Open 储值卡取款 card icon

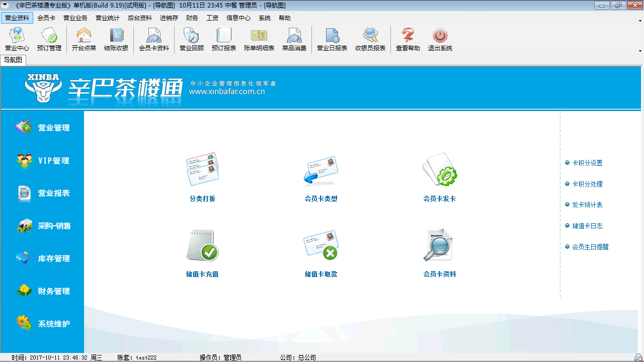(321, 246)
